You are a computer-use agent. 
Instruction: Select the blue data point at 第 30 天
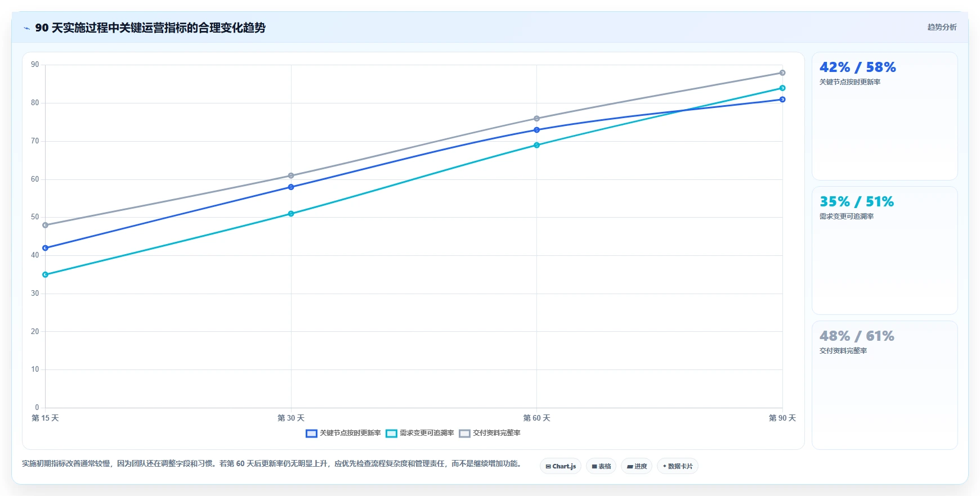tap(291, 187)
